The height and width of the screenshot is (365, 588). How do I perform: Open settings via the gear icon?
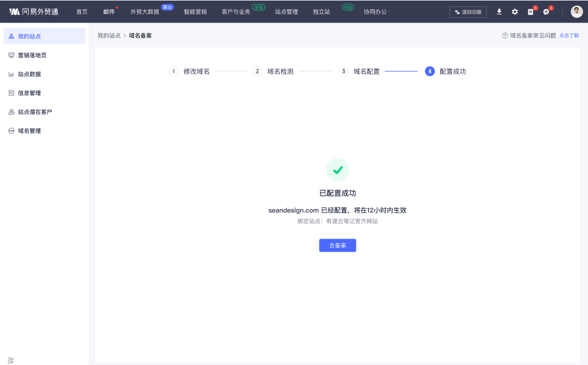click(515, 12)
